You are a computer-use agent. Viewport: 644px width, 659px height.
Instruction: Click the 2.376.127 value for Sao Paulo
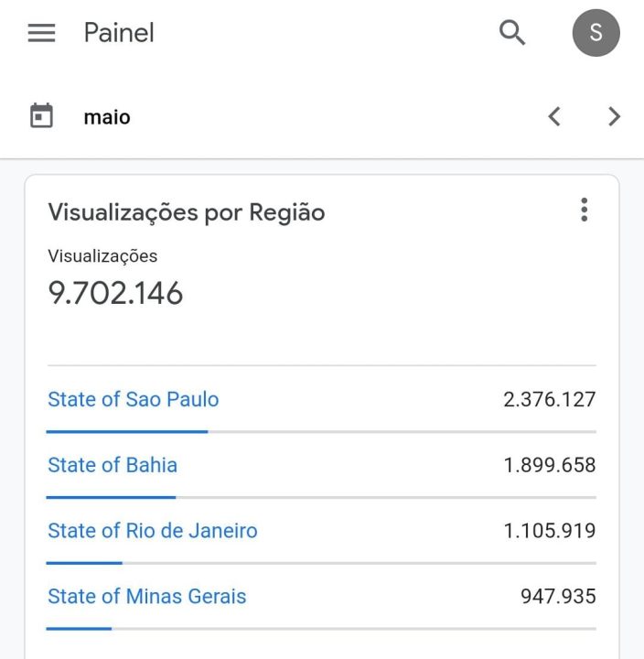point(550,399)
